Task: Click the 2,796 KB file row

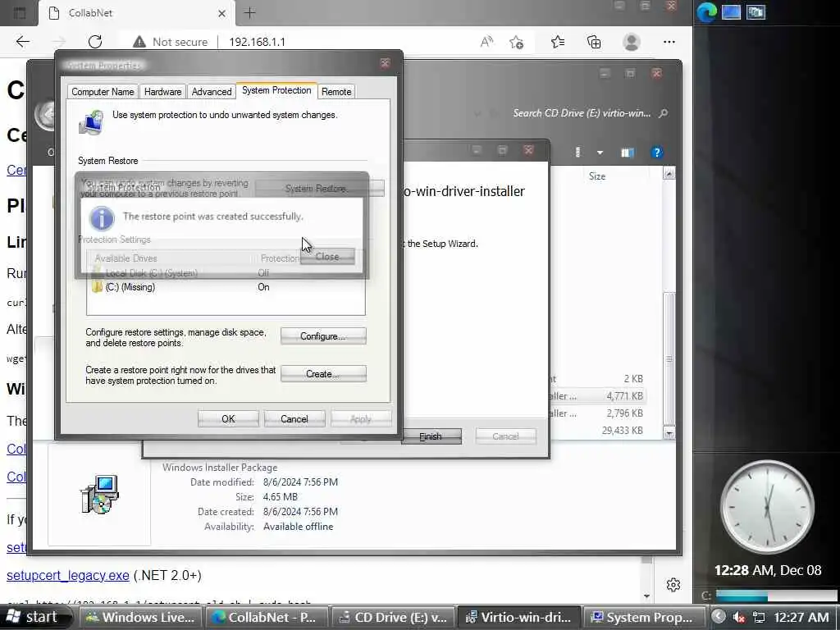Action: (598, 413)
